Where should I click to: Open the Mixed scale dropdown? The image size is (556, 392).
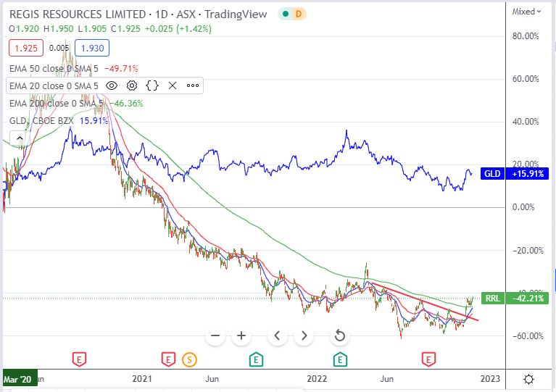click(526, 12)
